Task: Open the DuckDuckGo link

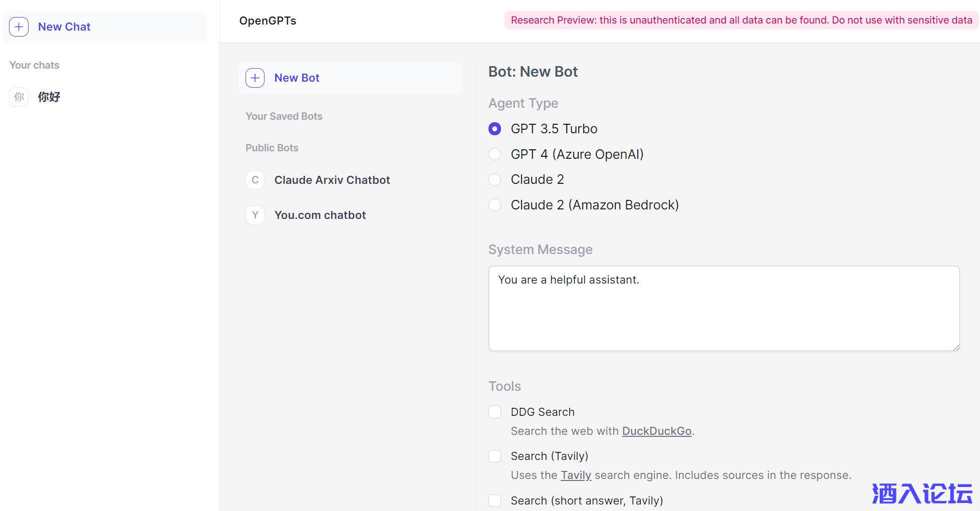Action: (x=656, y=431)
